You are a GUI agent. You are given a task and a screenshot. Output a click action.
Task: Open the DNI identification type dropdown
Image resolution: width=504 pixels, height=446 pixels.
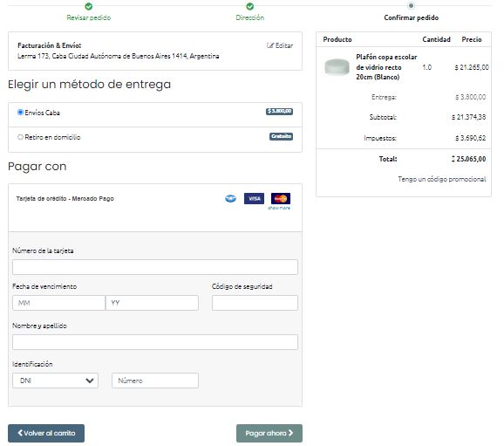(x=55, y=381)
